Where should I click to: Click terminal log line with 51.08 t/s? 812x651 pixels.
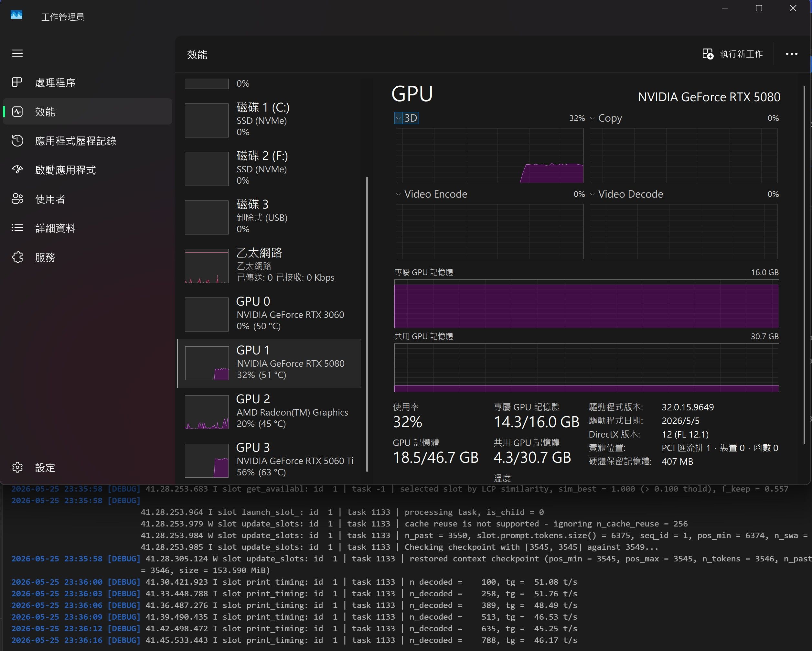coord(294,582)
